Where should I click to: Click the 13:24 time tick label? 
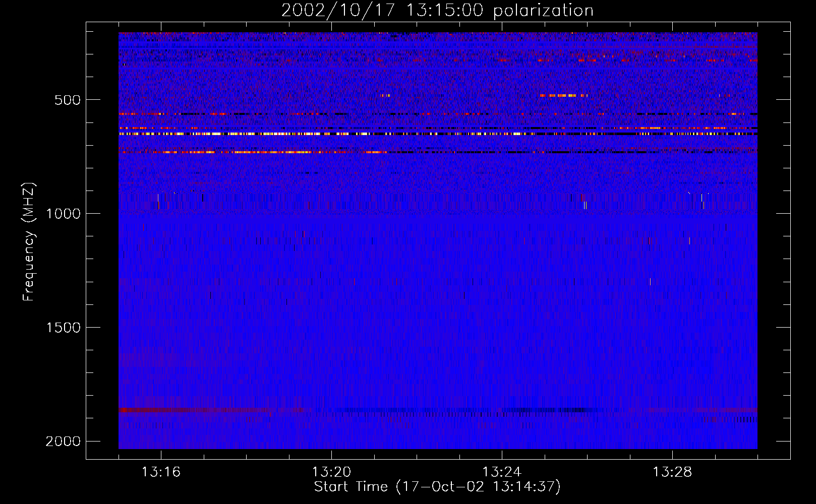tap(502, 472)
